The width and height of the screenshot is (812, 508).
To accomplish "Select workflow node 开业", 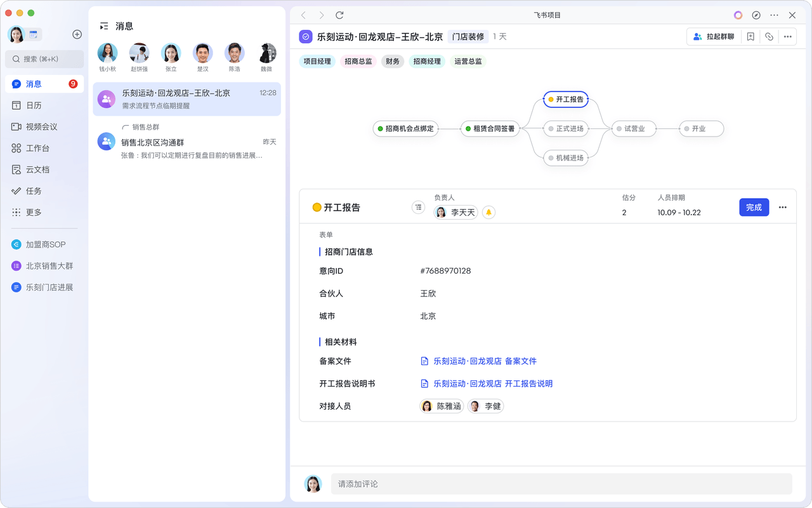I will click(702, 129).
